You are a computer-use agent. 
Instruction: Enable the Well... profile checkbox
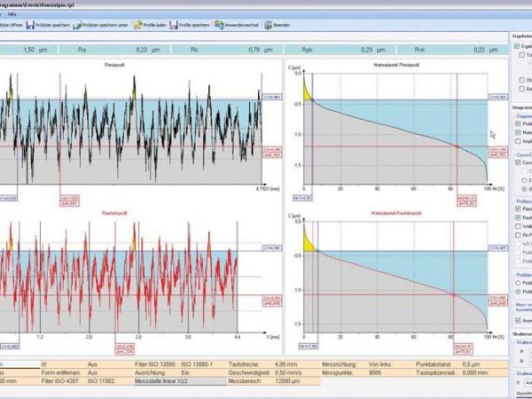click(518, 226)
